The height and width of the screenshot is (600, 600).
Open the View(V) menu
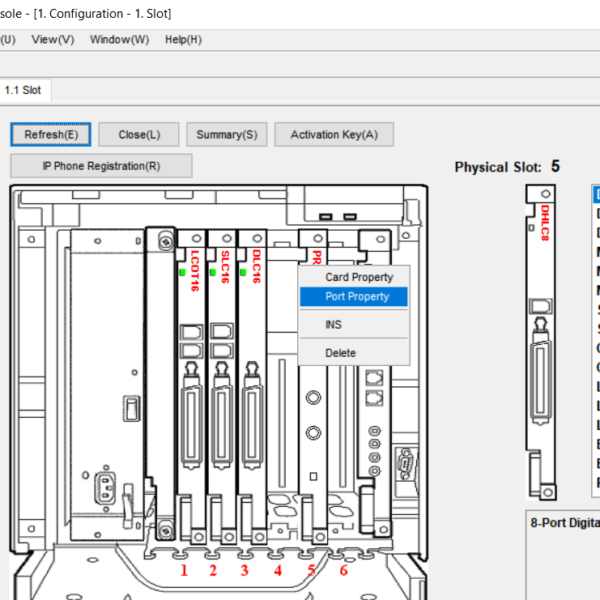[52, 39]
